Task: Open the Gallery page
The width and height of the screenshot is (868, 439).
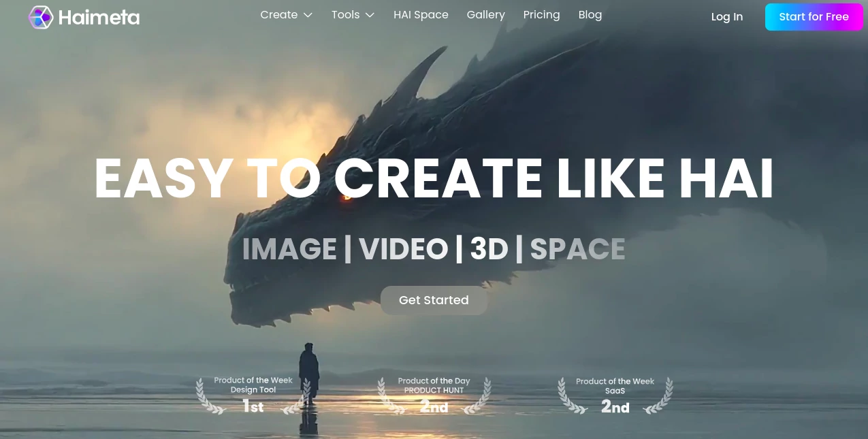Action: click(485, 14)
